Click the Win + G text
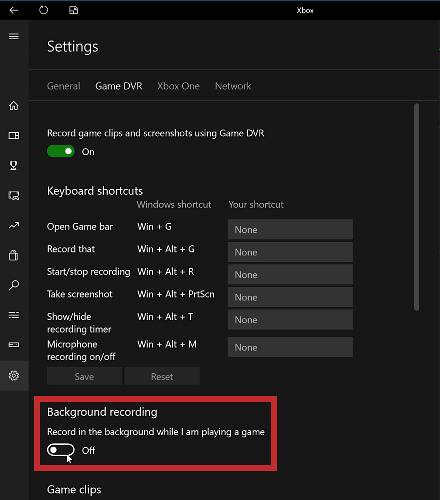This screenshot has height=500, width=440. point(154,227)
